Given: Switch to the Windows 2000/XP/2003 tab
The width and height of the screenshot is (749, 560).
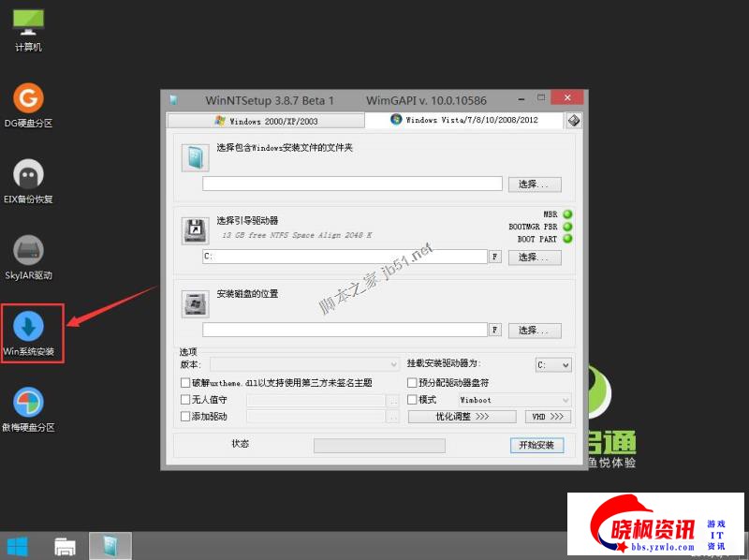Looking at the screenshot, I should click(265, 121).
